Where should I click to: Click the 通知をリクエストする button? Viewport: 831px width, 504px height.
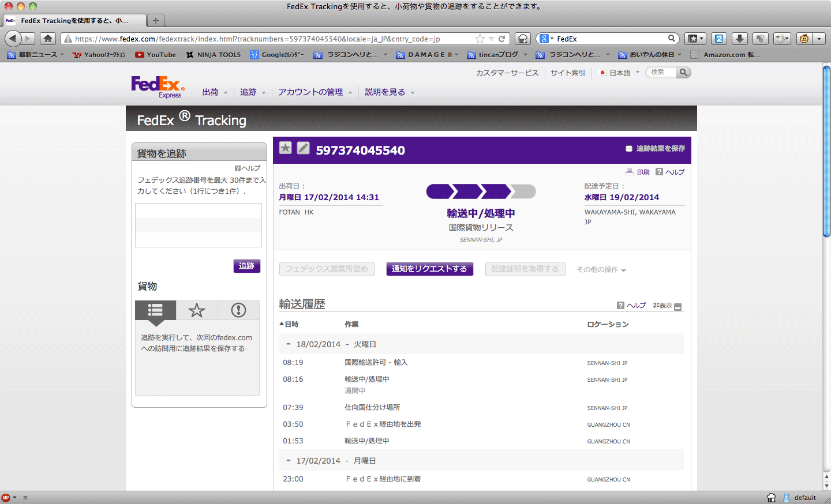[429, 269]
